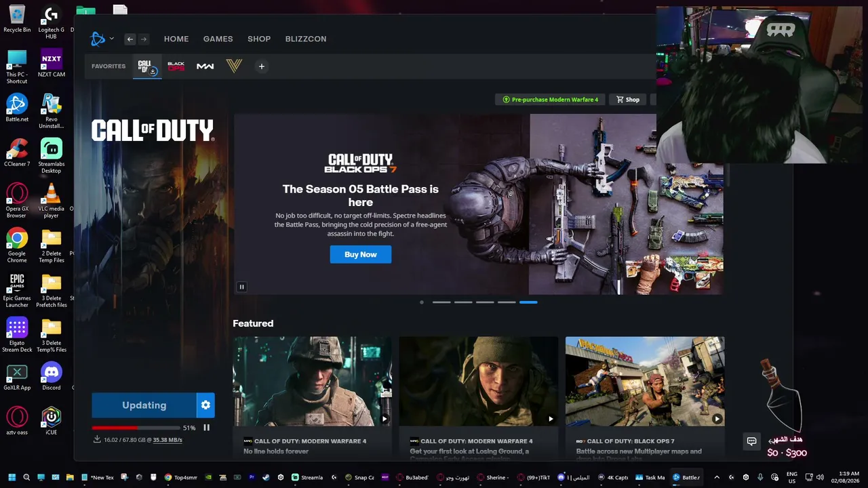The width and height of the screenshot is (868, 488).
Task: Open 2 Delete Temp Files folder
Action: point(51,245)
